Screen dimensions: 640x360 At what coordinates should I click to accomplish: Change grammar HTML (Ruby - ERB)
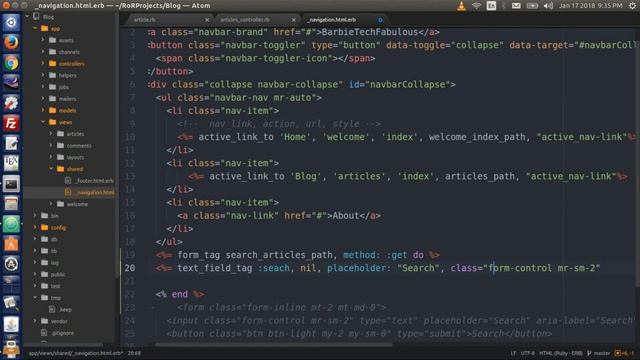coord(561,353)
